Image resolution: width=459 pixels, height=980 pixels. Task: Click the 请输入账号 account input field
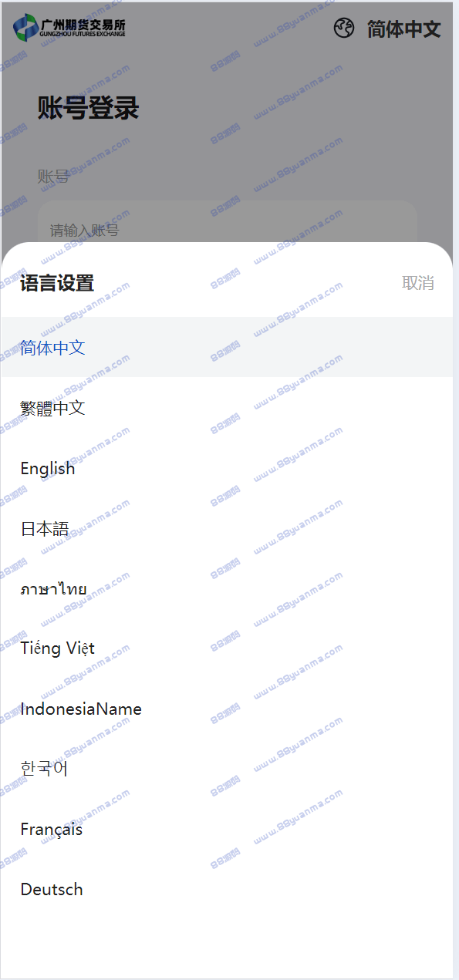tap(228, 224)
